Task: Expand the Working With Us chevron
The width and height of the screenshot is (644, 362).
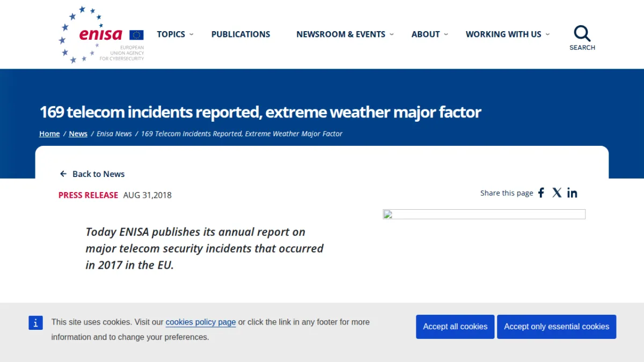Action: [x=547, y=34]
